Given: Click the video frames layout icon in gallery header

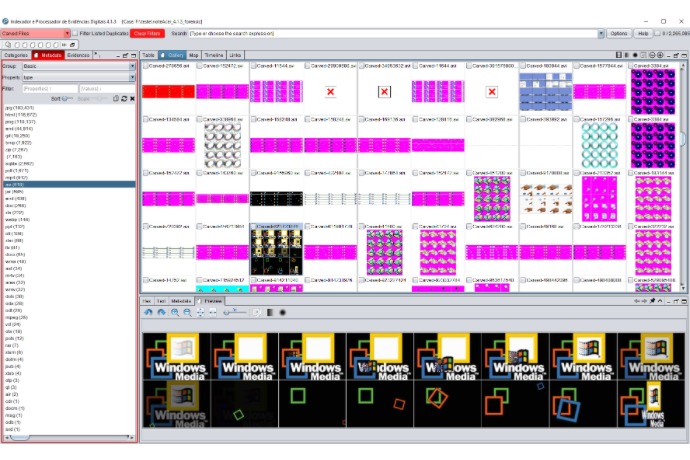Looking at the screenshot, I should [x=619, y=55].
